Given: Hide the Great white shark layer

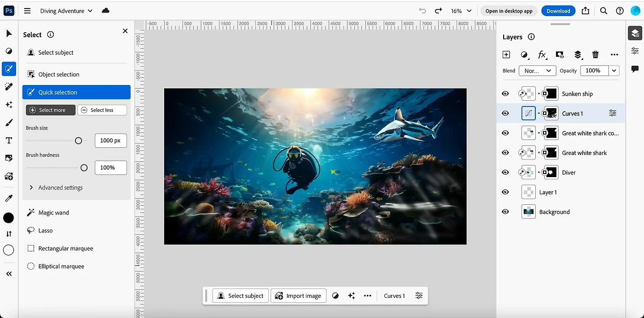Looking at the screenshot, I should pos(506,152).
